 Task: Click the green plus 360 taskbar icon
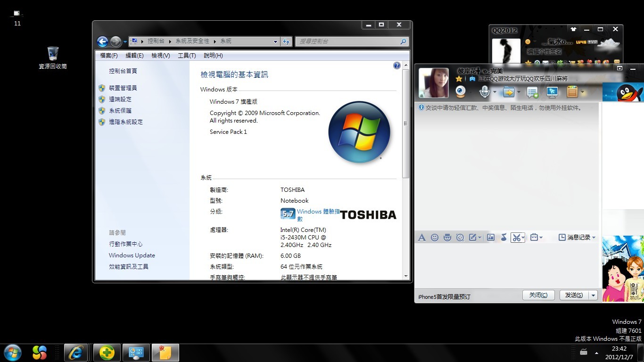(107, 353)
